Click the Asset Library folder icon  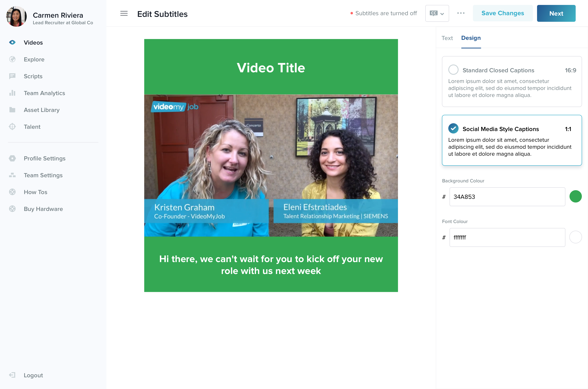12,110
